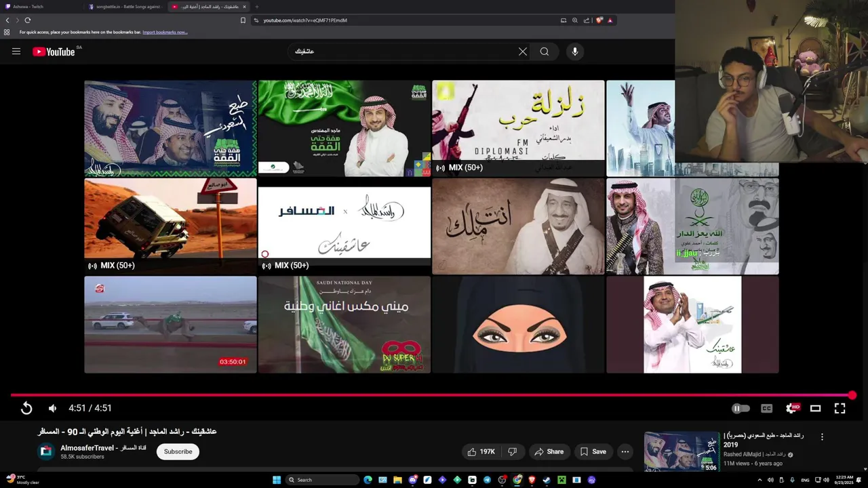
Task: Open the player settings gear
Action: [x=791, y=408]
